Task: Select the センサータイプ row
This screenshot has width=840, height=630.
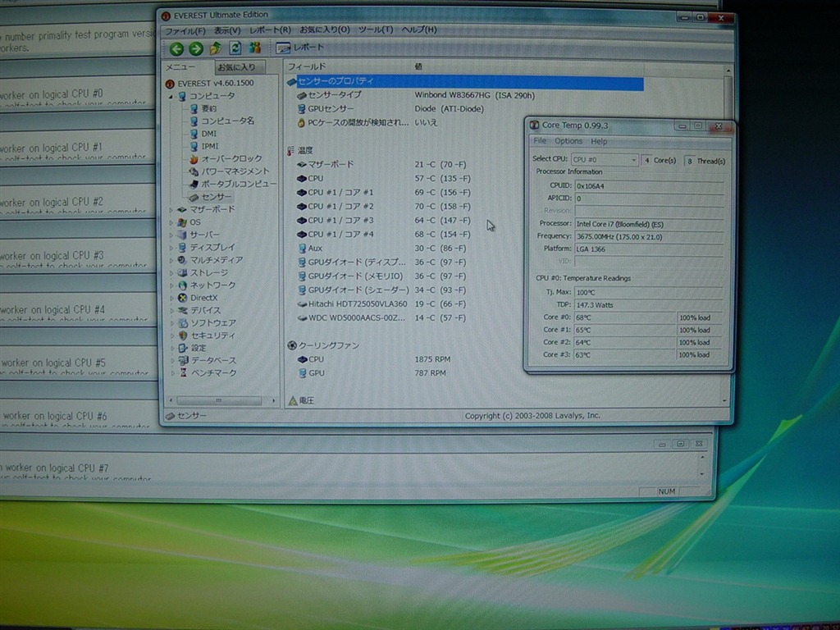Action: [x=416, y=95]
